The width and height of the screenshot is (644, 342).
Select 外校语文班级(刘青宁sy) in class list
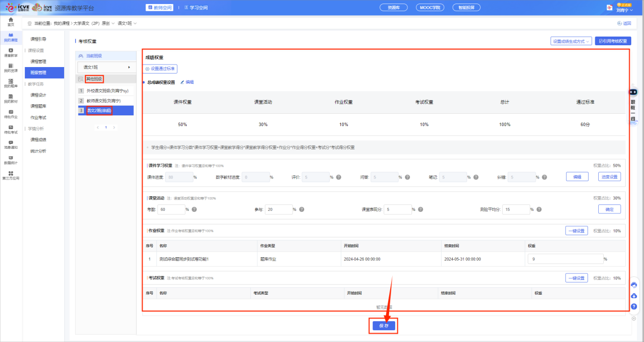(x=107, y=90)
